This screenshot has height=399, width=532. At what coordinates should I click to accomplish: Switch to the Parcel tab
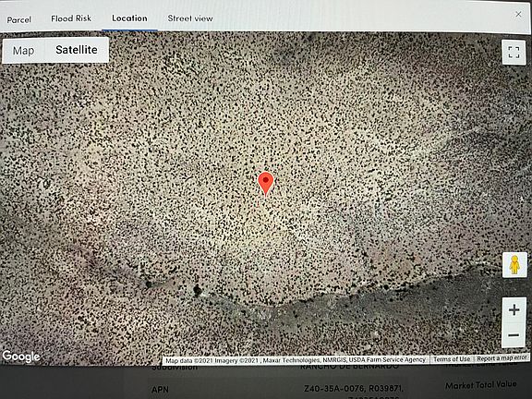pos(19,19)
